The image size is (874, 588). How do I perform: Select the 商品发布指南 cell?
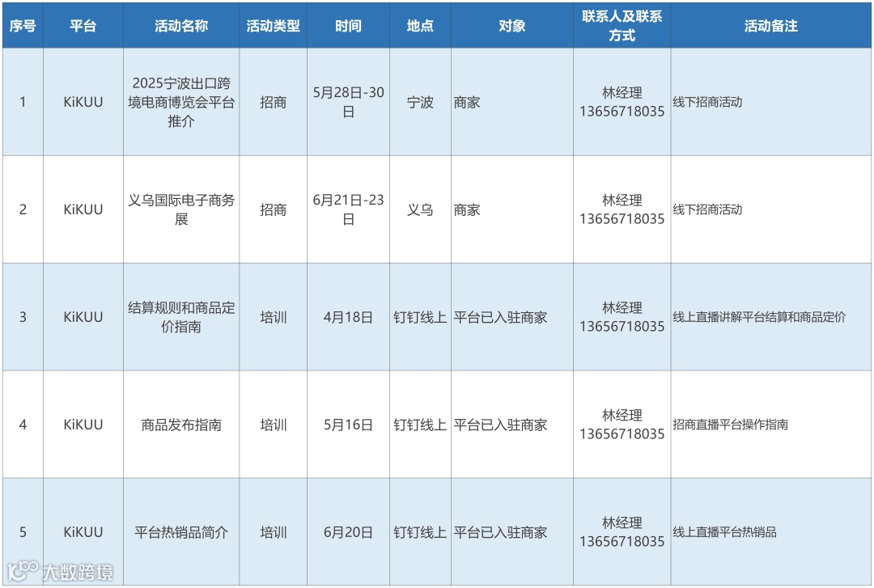[181, 425]
